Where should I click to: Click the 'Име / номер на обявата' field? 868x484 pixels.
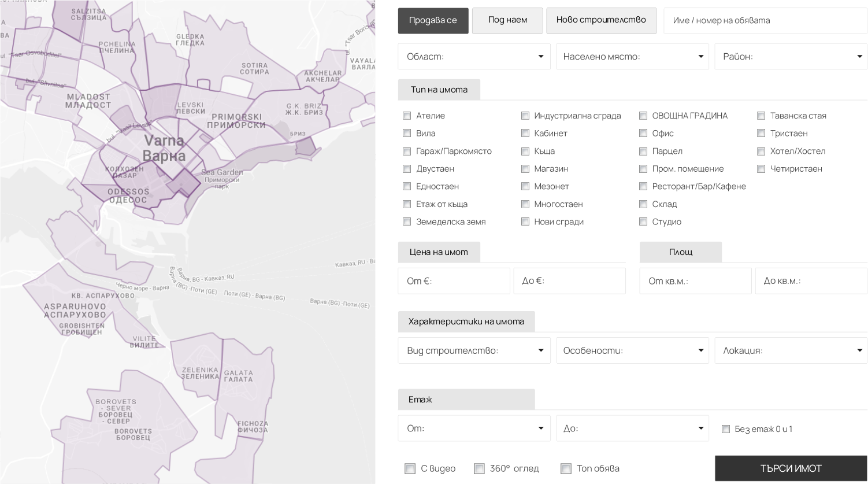pyautogui.click(x=765, y=21)
